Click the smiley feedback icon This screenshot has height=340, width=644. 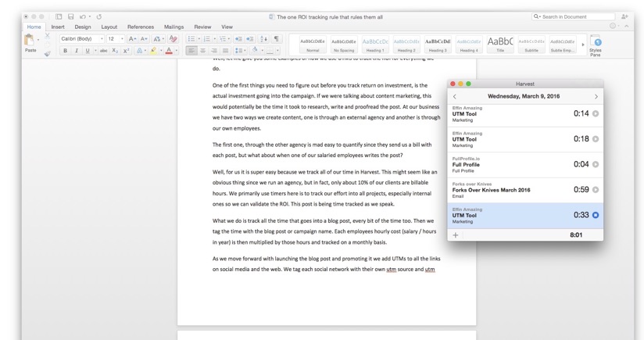tap(613, 26)
